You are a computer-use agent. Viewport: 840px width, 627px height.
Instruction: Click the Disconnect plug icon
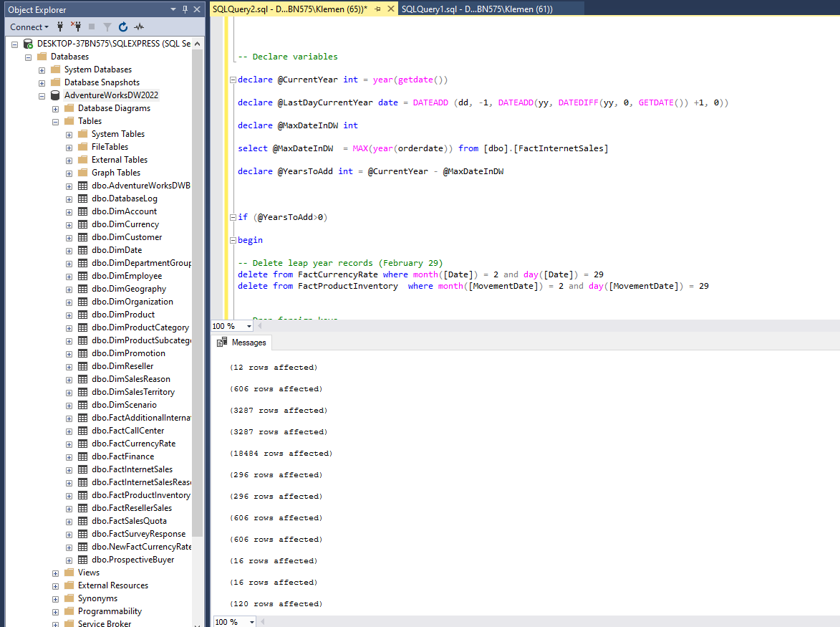76,27
